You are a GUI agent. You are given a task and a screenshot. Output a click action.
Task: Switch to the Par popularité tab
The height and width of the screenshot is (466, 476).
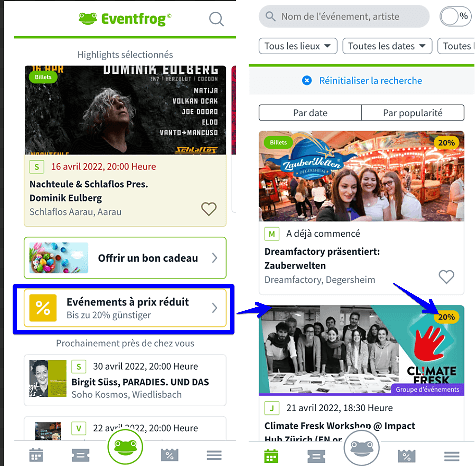click(x=413, y=113)
